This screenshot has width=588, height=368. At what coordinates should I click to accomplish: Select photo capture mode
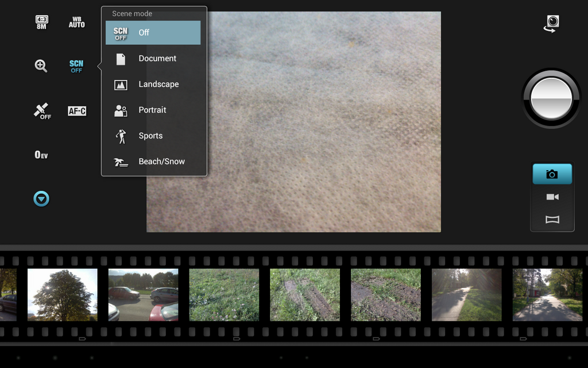pyautogui.click(x=552, y=174)
